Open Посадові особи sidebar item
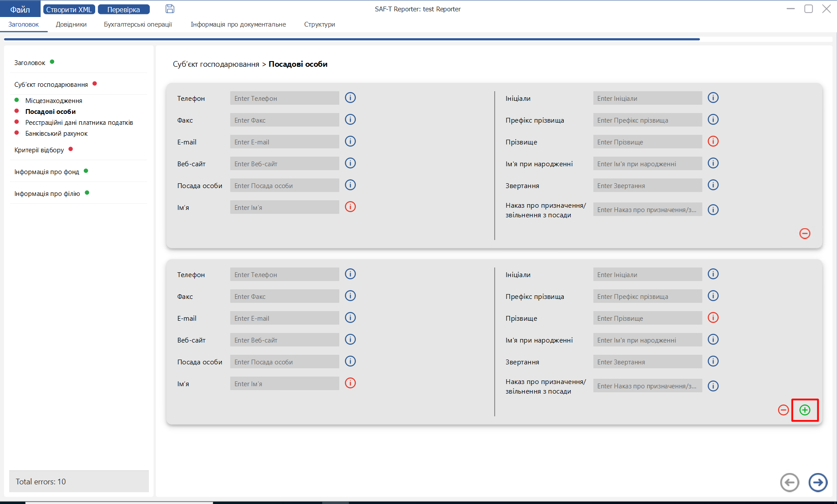837x504 pixels. coord(50,112)
